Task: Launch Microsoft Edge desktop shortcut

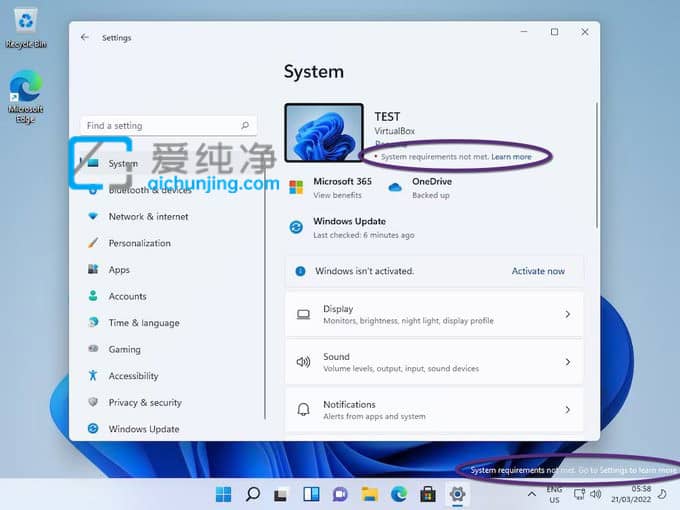Action: tap(26, 97)
